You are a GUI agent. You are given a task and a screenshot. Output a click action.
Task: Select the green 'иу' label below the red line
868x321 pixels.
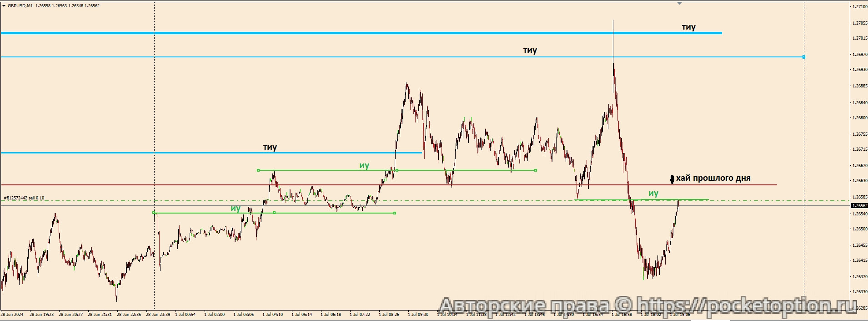point(653,194)
